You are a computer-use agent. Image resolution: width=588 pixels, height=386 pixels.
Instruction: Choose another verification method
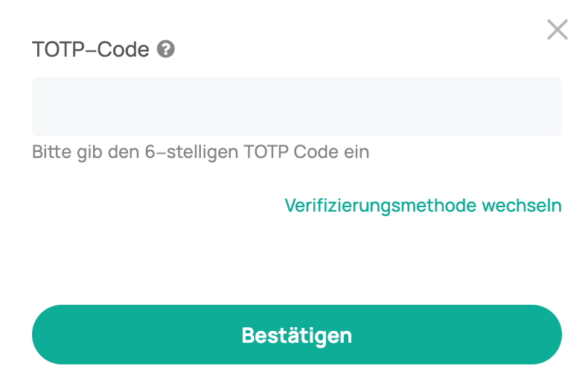pos(423,205)
